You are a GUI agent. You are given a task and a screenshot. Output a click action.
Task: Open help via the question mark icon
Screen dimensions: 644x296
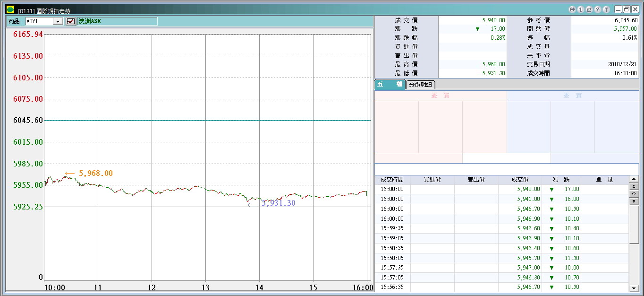(598, 9)
